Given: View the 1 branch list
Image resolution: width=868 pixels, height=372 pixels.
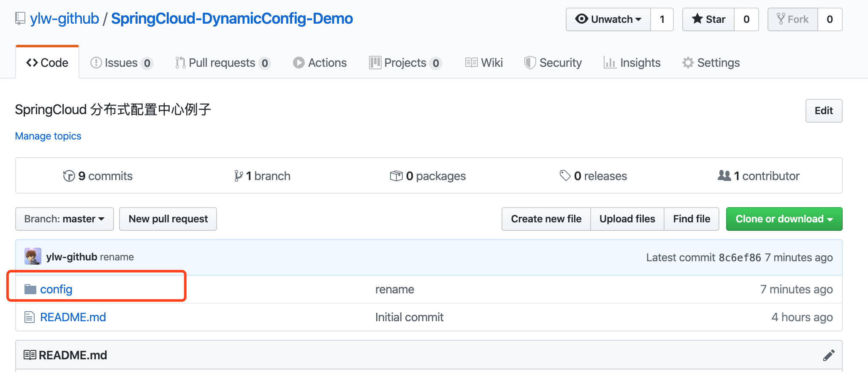Looking at the screenshot, I should point(262,176).
